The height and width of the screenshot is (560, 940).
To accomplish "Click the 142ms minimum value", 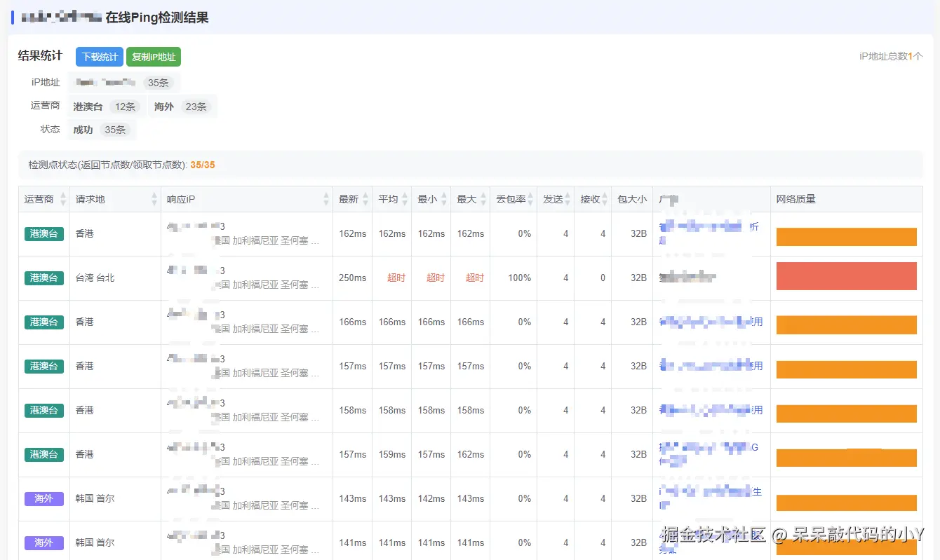I will click(x=431, y=498).
